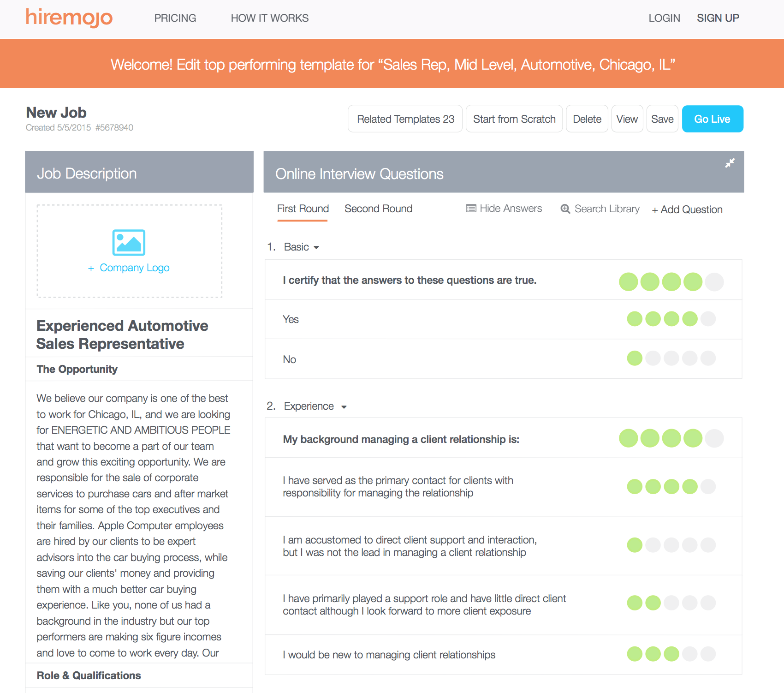Click the job opportunity description paragraph
The width and height of the screenshot is (784, 693).
click(x=133, y=526)
